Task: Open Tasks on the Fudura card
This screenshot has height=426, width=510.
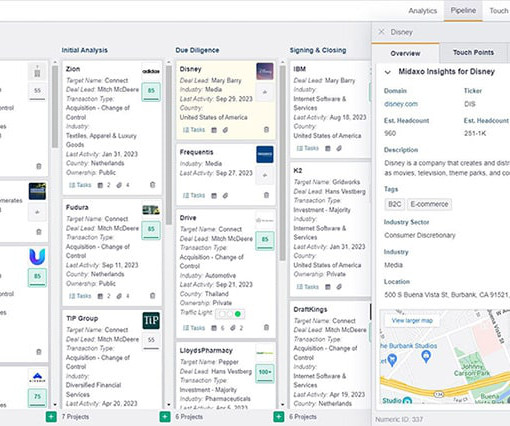Action: (x=80, y=296)
